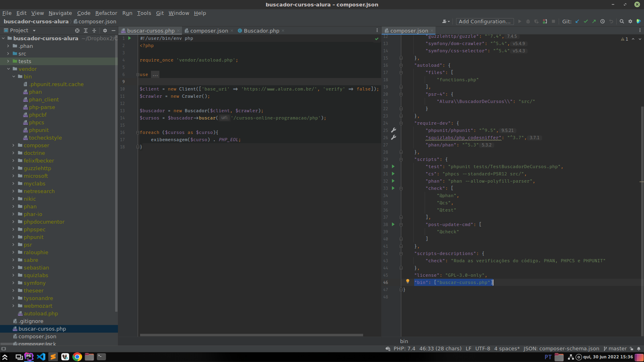Open the master Git branch selector
This screenshot has height=362, width=644.
click(x=615, y=349)
